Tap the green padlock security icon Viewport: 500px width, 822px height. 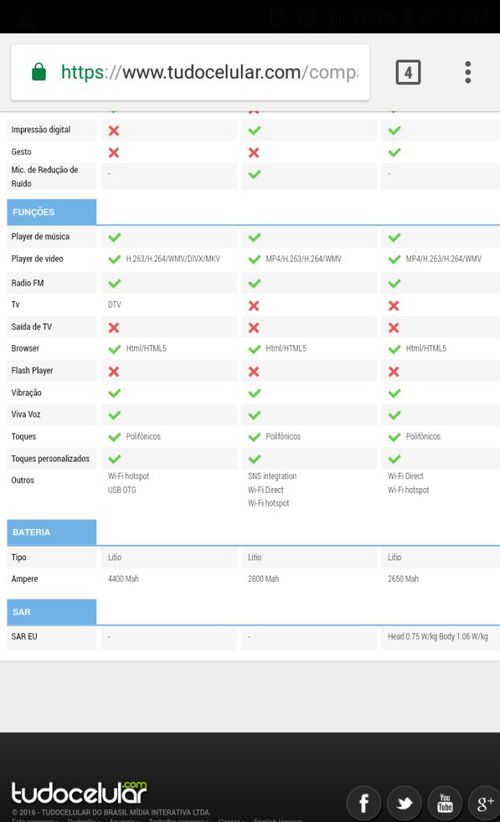(39, 72)
